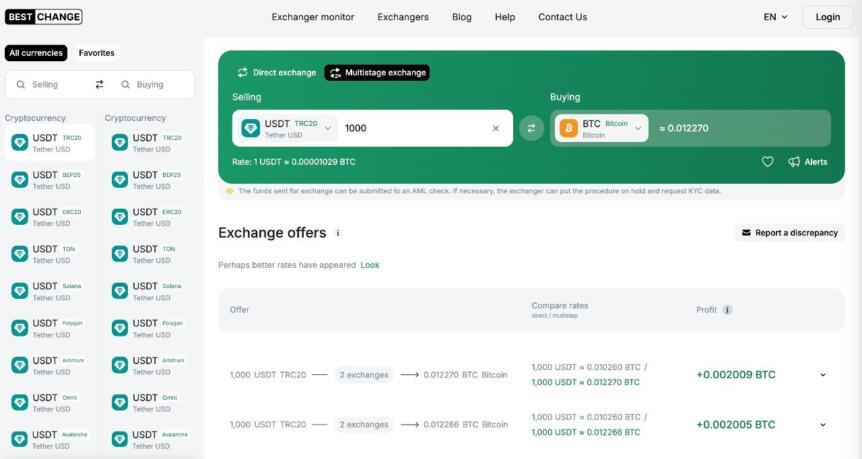Select Multistage exchange mode
The width and height of the screenshot is (862, 459).
pos(377,73)
